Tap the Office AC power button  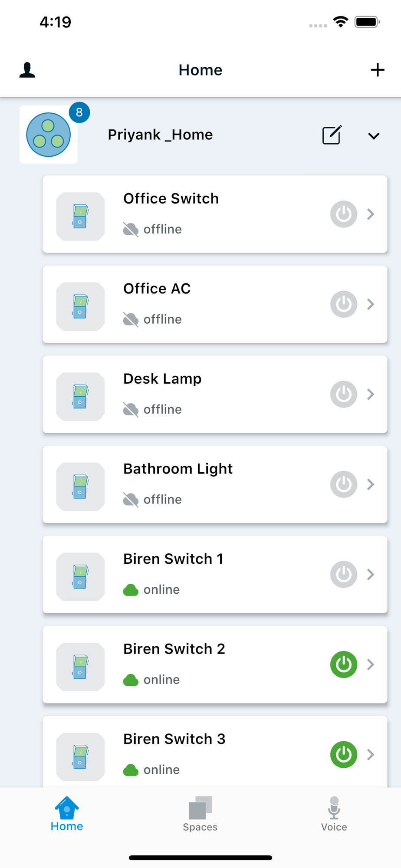[344, 304]
